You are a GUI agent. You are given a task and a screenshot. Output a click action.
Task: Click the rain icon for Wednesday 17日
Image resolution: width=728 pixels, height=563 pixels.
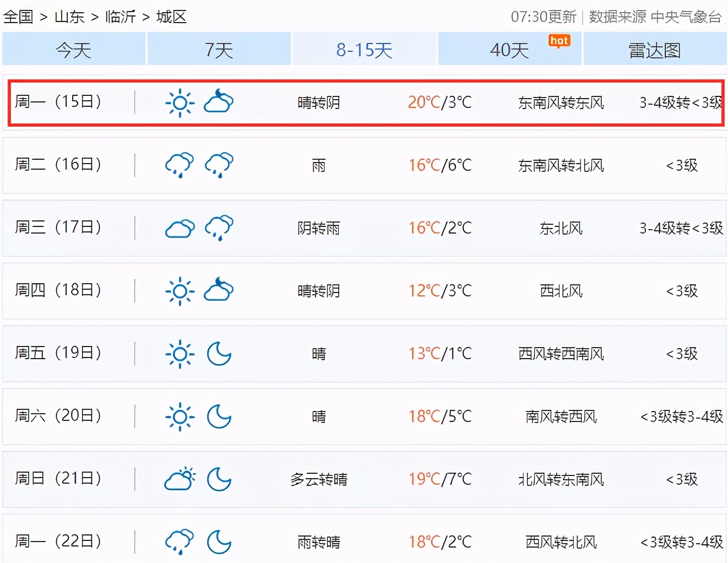point(219,228)
